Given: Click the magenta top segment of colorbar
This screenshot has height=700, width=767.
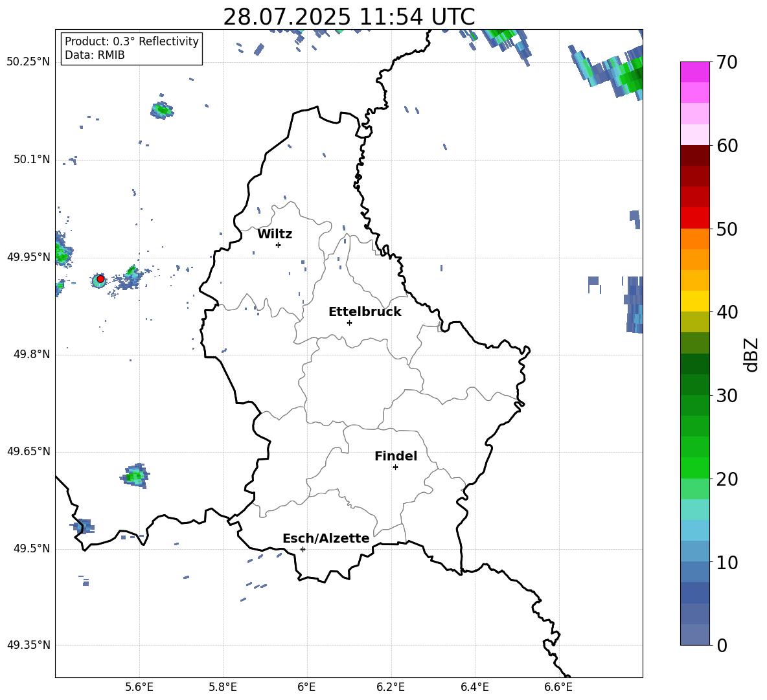Looking at the screenshot, I should (694, 72).
